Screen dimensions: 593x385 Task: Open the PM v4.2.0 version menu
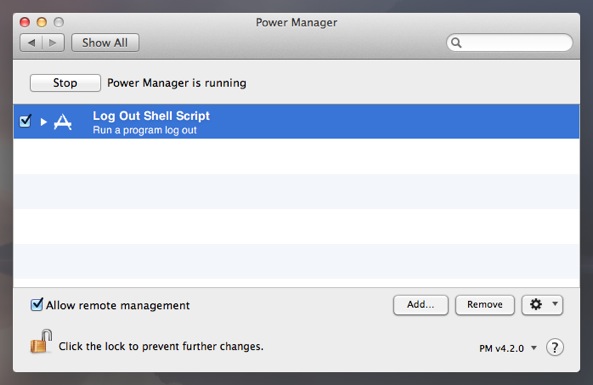coord(508,348)
